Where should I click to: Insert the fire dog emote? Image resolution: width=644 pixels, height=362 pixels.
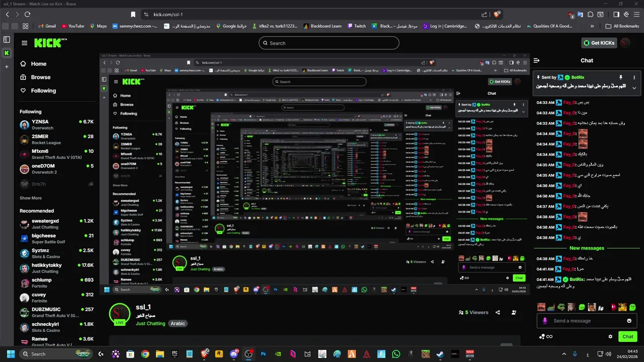622,307
